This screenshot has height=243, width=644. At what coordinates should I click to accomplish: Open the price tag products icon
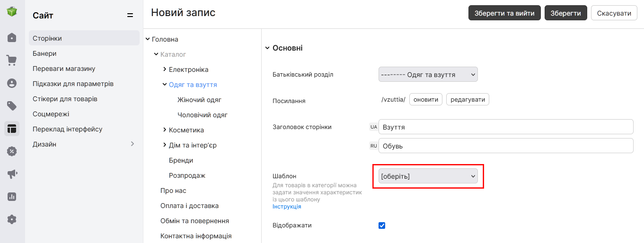(x=12, y=105)
